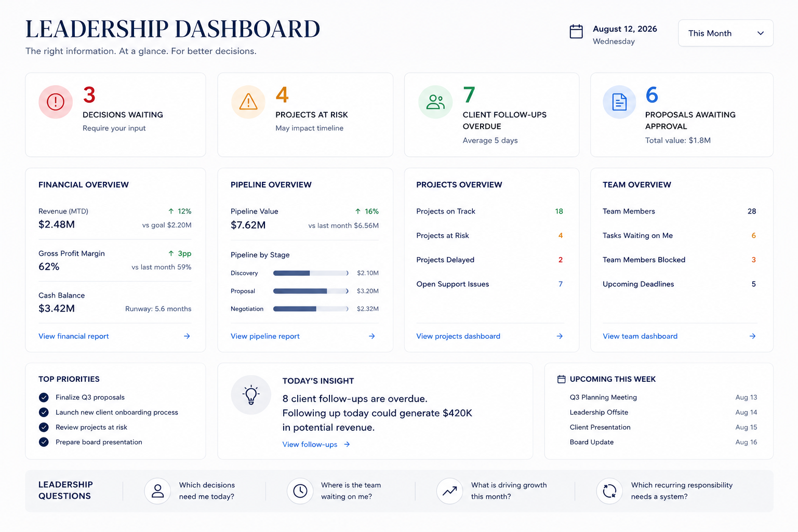The height and width of the screenshot is (532, 798).
Task: Click the orange warning triangle on Projects at Risk
Action: click(x=248, y=102)
